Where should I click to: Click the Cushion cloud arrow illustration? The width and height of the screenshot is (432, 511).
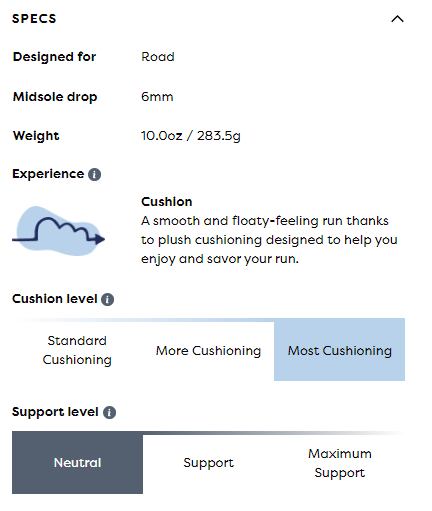tap(59, 231)
